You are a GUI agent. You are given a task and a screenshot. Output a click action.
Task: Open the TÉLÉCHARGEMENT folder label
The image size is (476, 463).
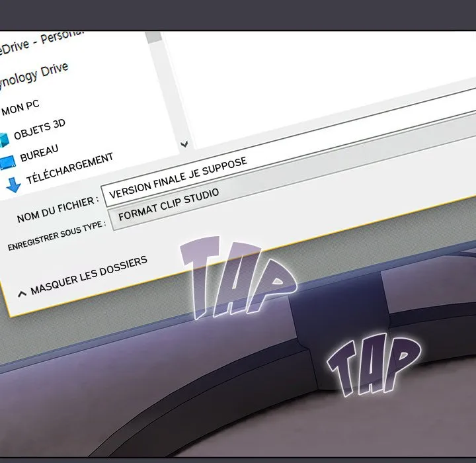[69, 169]
